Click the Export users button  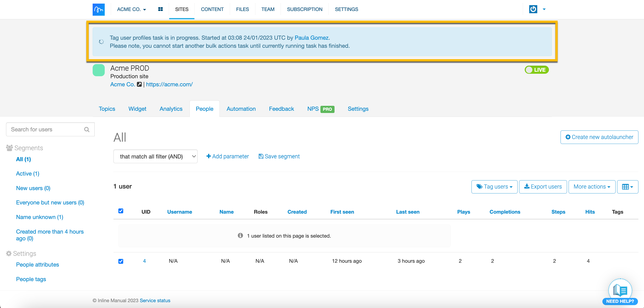point(543,187)
